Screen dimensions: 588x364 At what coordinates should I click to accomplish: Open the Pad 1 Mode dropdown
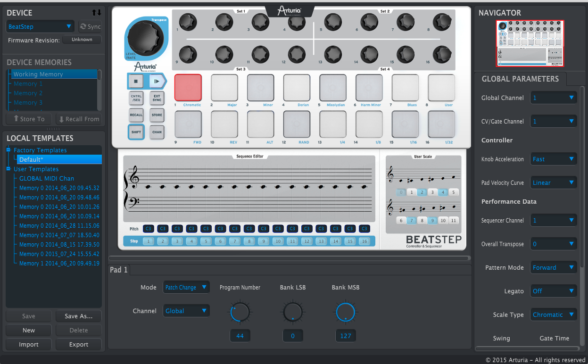click(x=186, y=287)
